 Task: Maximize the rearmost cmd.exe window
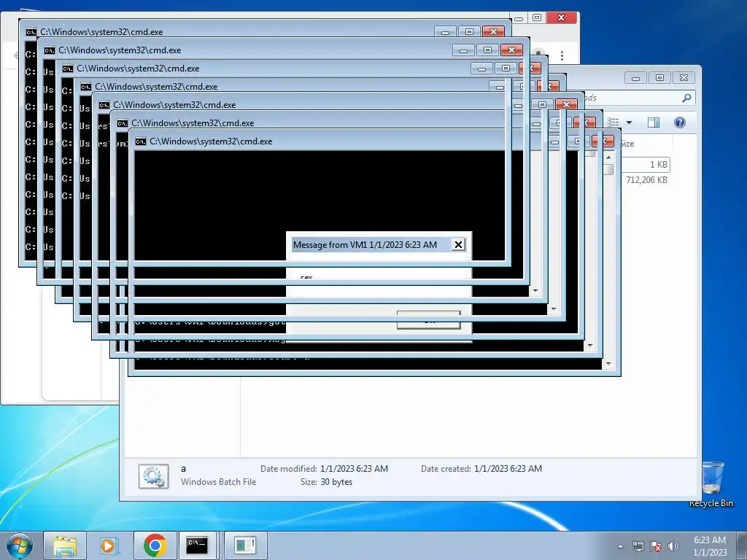tap(469, 32)
